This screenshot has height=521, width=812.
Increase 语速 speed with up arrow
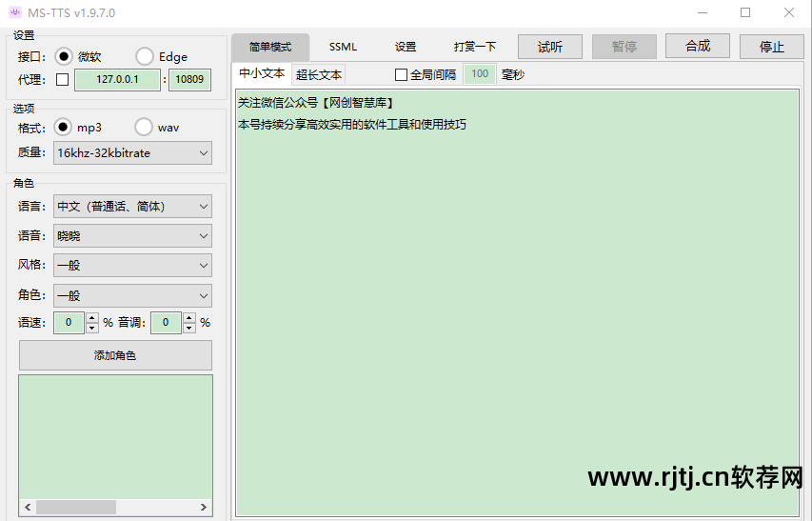[92, 317]
